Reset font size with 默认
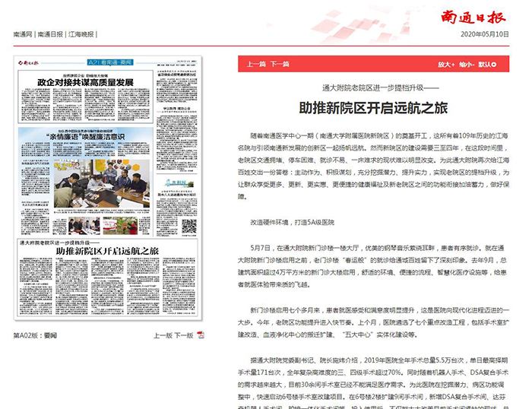Viewport: 532px width, 409px height. (487, 65)
